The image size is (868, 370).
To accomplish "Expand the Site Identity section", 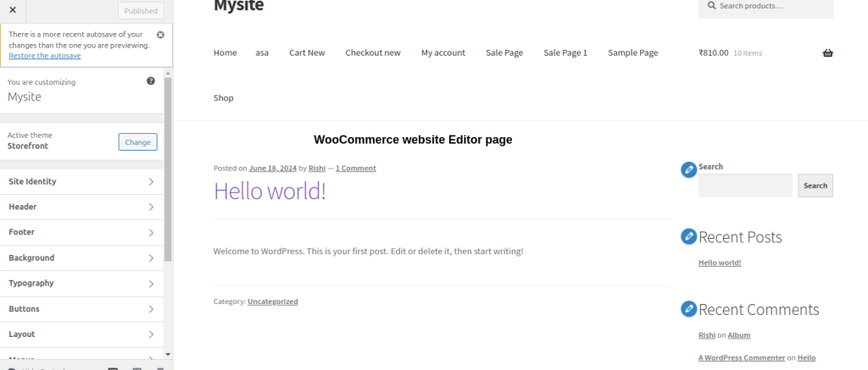I will [82, 181].
